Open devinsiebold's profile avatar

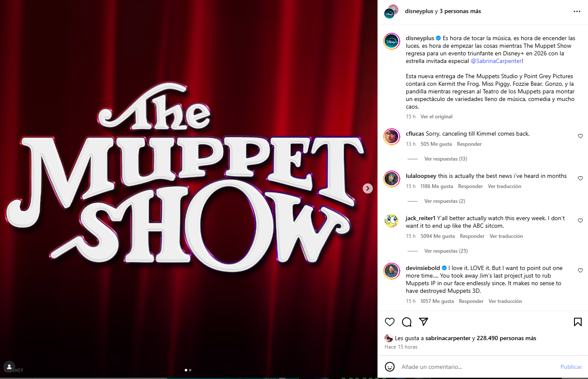392,271
